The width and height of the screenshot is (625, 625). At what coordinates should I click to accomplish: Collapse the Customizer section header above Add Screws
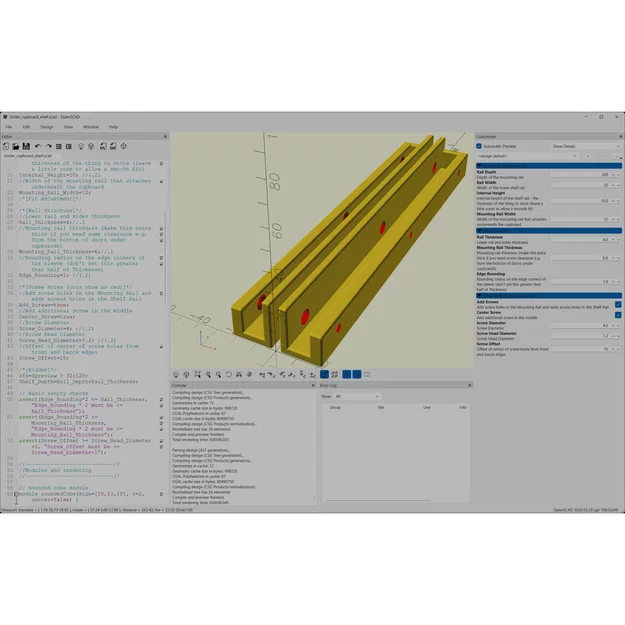pos(549,296)
